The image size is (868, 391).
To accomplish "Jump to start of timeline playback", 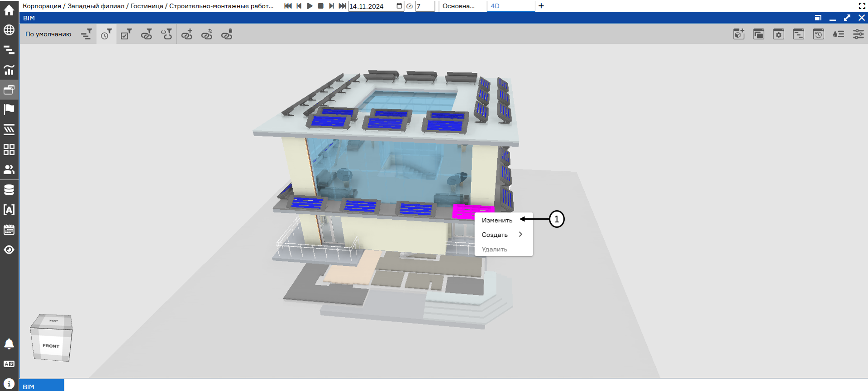I will point(288,6).
